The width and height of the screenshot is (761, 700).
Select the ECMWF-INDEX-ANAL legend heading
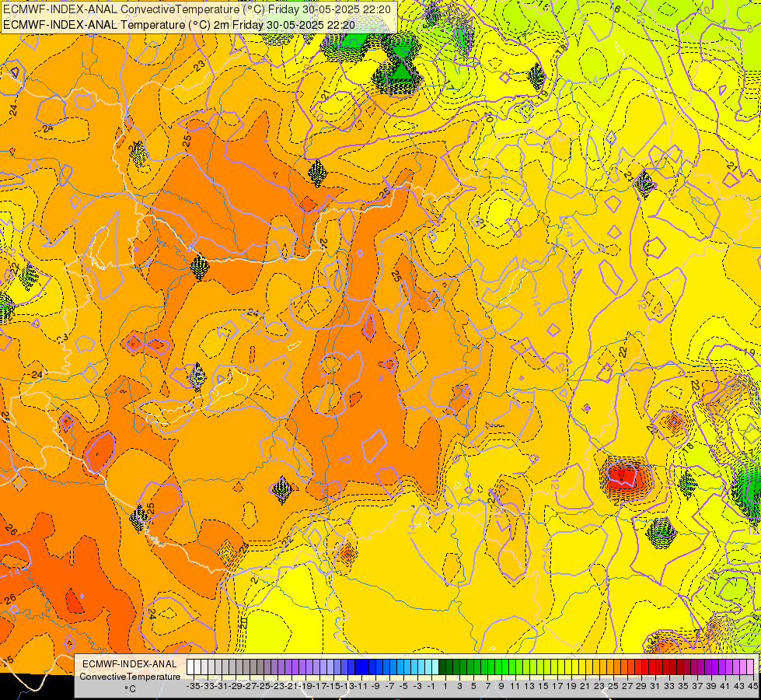(130, 664)
